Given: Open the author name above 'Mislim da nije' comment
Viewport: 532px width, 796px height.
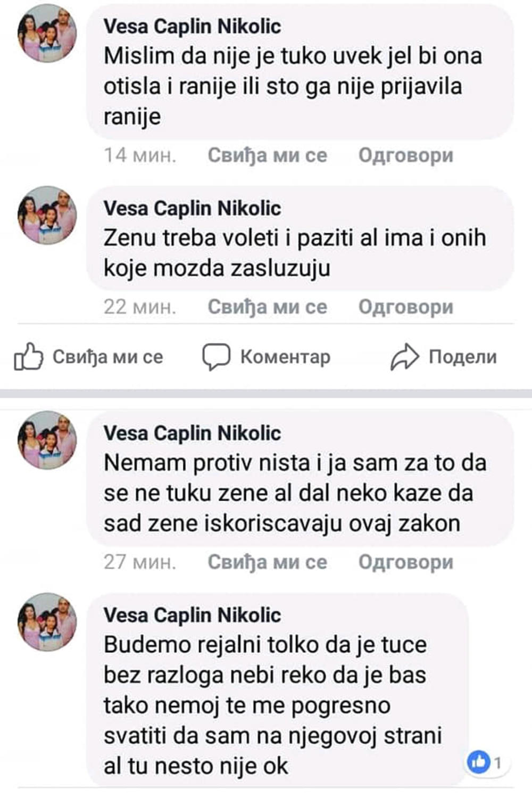Looking at the screenshot, I should 192,26.
